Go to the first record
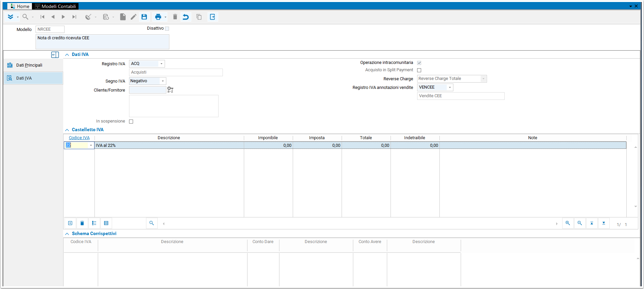 coord(42,17)
